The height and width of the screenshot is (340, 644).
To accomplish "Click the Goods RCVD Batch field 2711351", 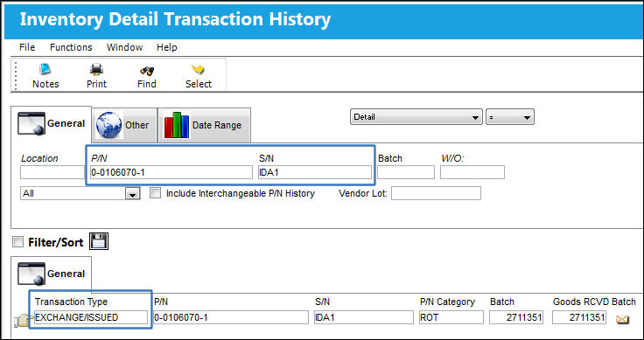I will (579, 317).
